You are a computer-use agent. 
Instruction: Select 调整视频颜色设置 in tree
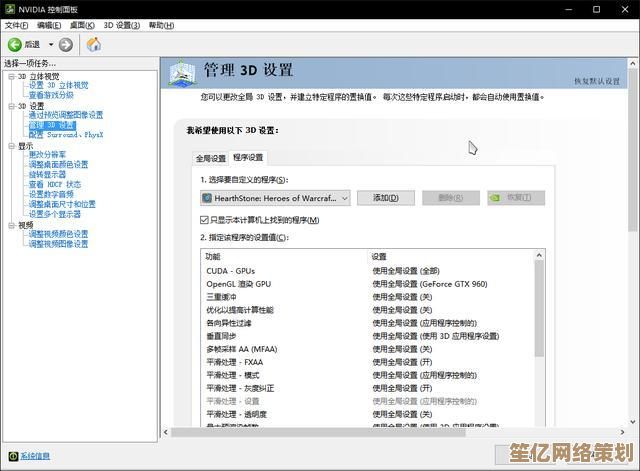click(58, 234)
